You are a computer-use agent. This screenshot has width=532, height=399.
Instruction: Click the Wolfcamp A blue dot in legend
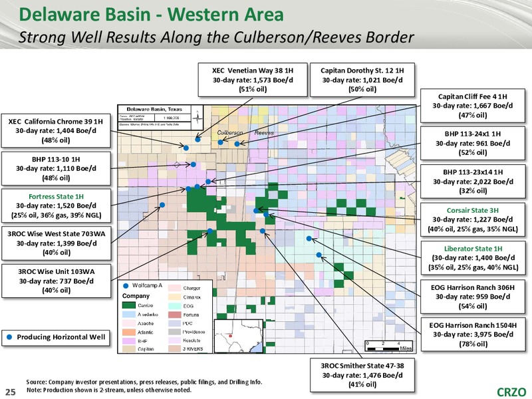coord(126,286)
